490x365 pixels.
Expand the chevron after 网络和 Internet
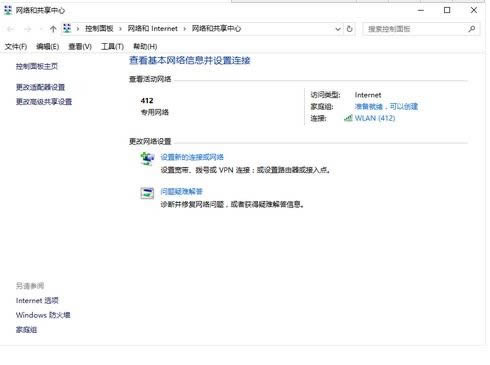coord(184,29)
